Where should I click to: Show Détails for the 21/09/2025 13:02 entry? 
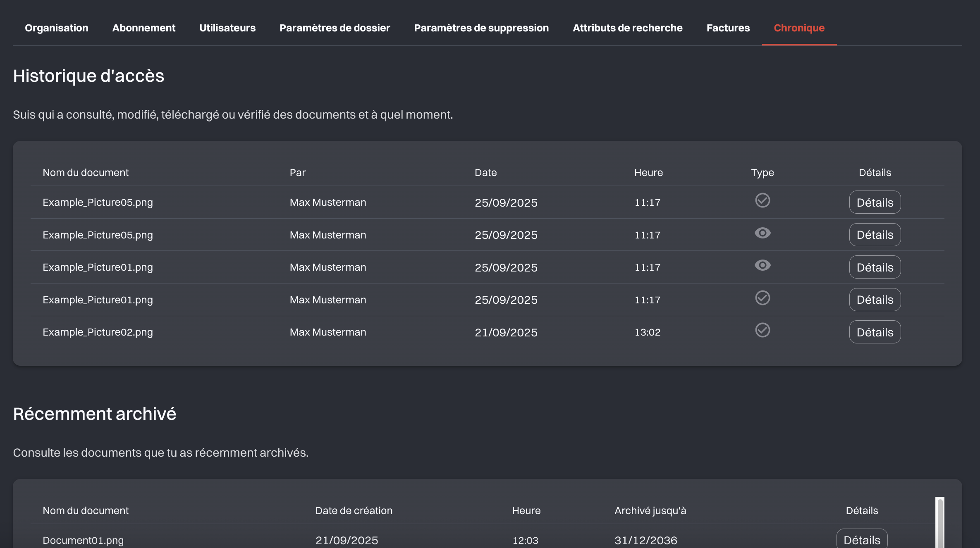(x=875, y=332)
